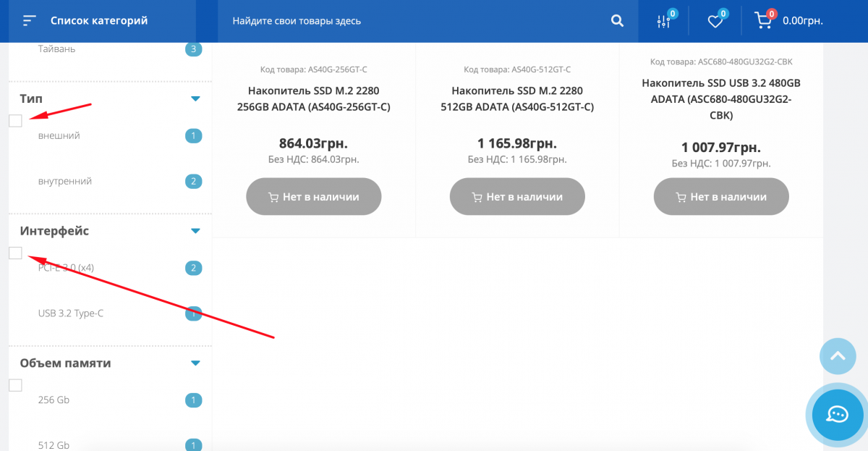Screen dimensions: 868x451
Task: Open the 512GB ADATA AS40G-512GT-C product title
Action: (517, 99)
